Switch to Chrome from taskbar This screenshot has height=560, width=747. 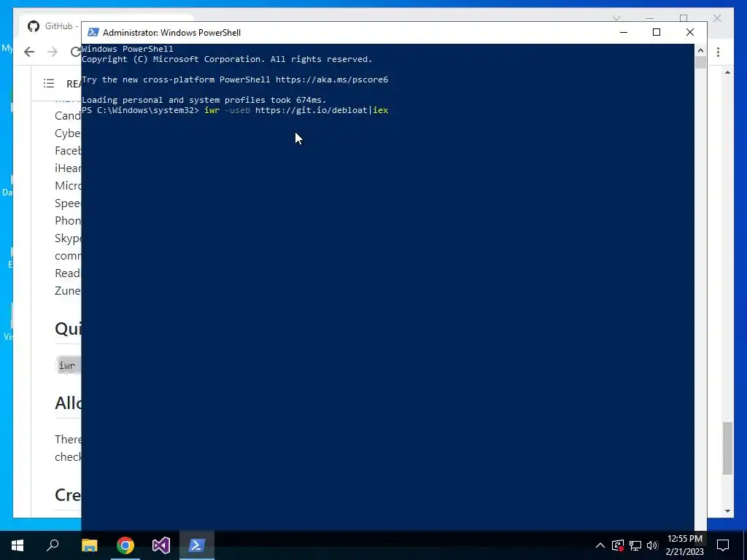click(125, 545)
